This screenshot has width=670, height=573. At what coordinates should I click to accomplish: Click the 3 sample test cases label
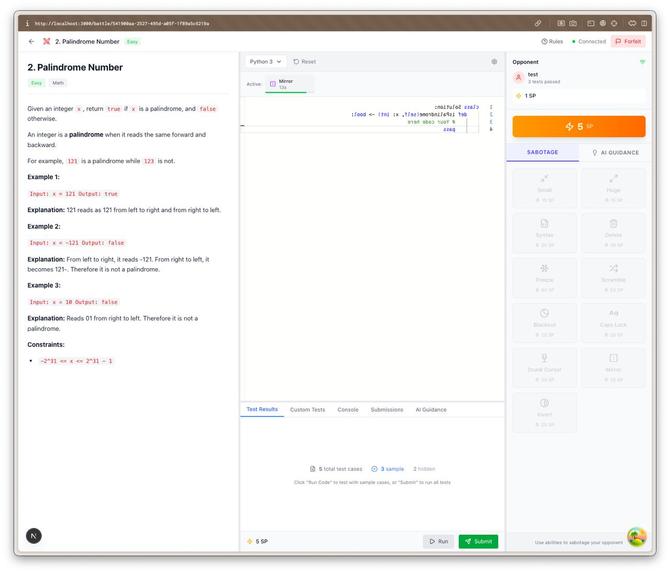point(388,469)
